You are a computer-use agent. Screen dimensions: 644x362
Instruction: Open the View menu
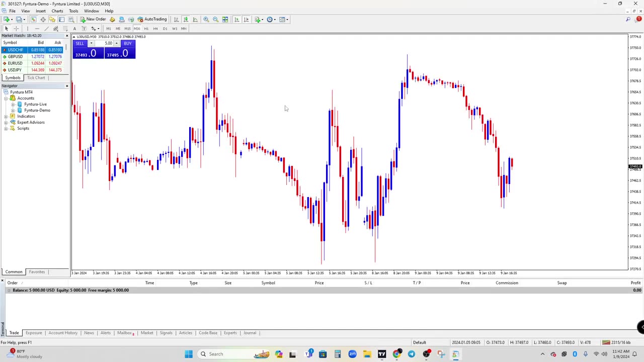pyautogui.click(x=25, y=11)
